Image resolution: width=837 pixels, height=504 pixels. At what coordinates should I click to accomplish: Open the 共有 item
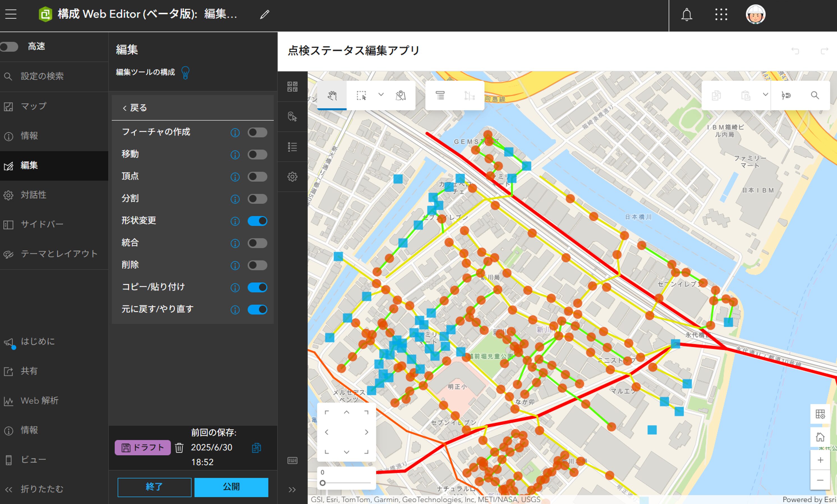pos(54,371)
